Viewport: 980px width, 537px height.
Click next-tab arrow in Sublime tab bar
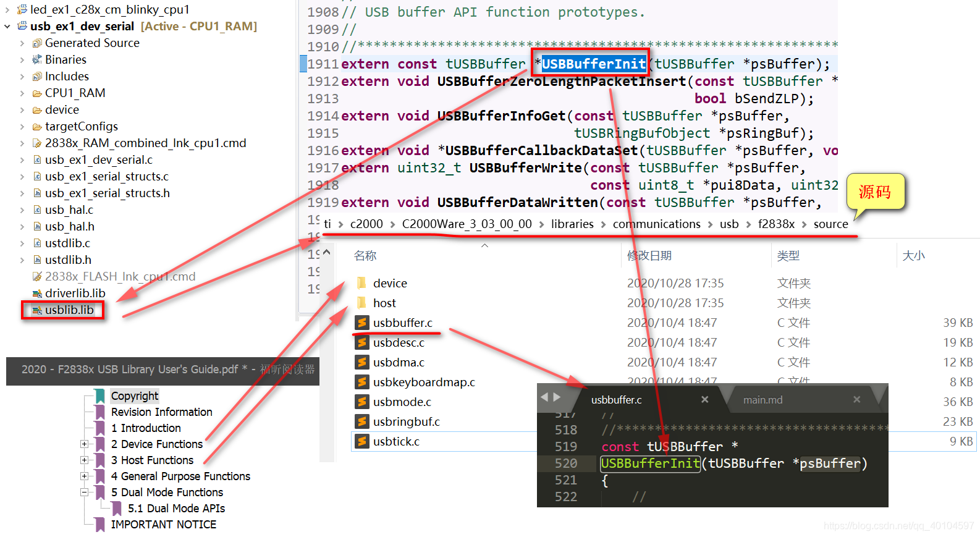(x=557, y=397)
